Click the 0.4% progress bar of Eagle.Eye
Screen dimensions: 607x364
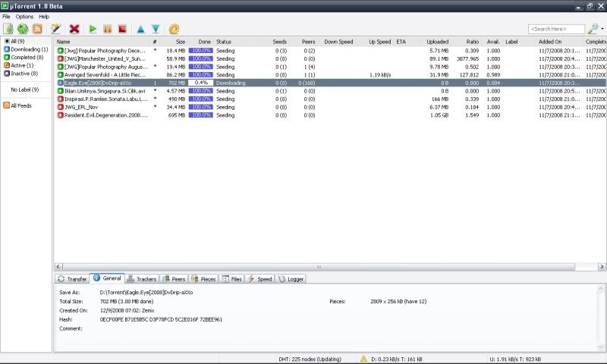pos(200,83)
